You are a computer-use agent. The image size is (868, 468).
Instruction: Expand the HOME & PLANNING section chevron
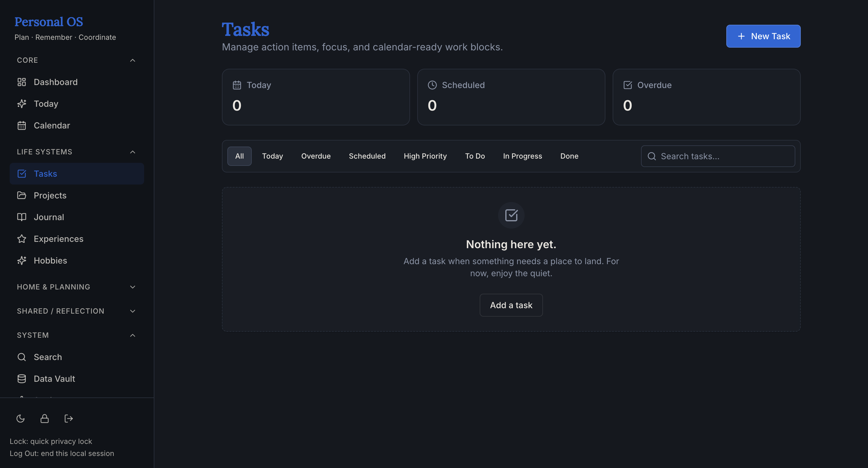(133, 287)
